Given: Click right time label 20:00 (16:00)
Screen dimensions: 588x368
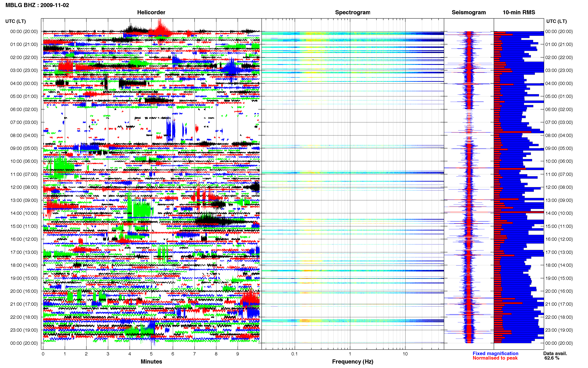Looking at the screenshot, I should point(559,291).
